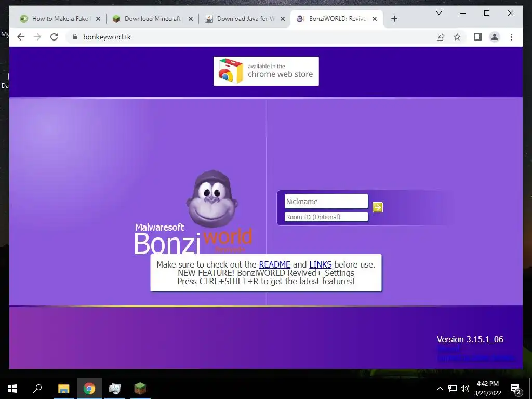Image resolution: width=532 pixels, height=399 pixels.
Task: Switch to How to Make a Fake tab
Action: pyautogui.click(x=60, y=19)
